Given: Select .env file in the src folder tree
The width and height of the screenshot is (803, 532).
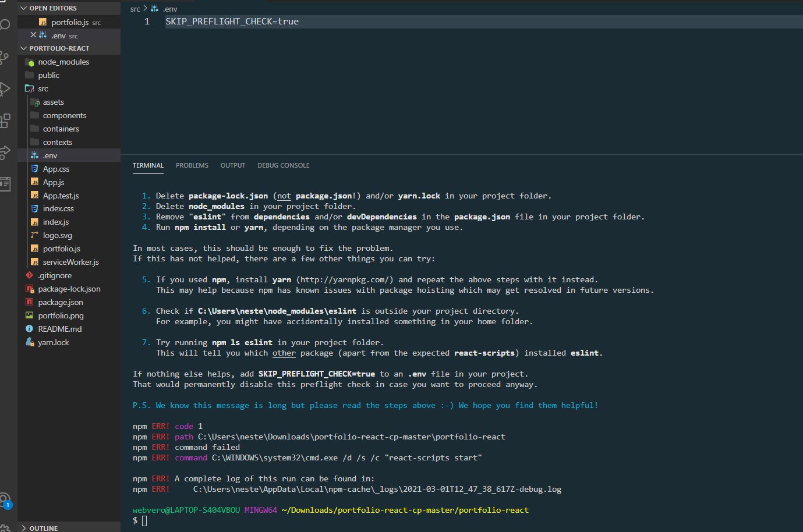Looking at the screenshot, I should tap(69, 155).
